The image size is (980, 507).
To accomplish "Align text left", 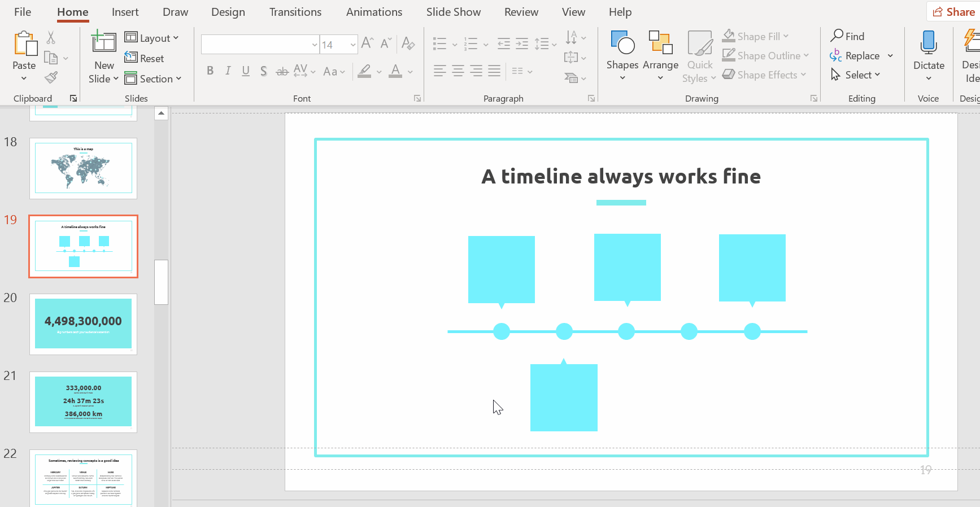I will point(439,71).
